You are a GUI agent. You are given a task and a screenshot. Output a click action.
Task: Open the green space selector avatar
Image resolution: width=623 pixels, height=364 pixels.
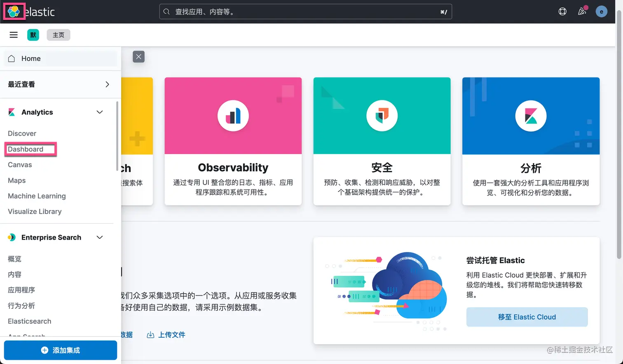[x=33, y=35]
